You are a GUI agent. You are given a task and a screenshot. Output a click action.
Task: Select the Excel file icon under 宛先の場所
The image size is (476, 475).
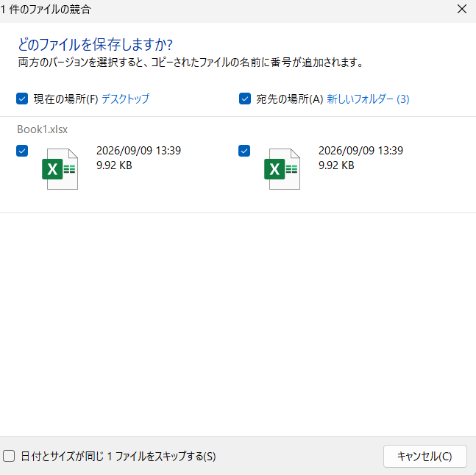tap(283, 169)
